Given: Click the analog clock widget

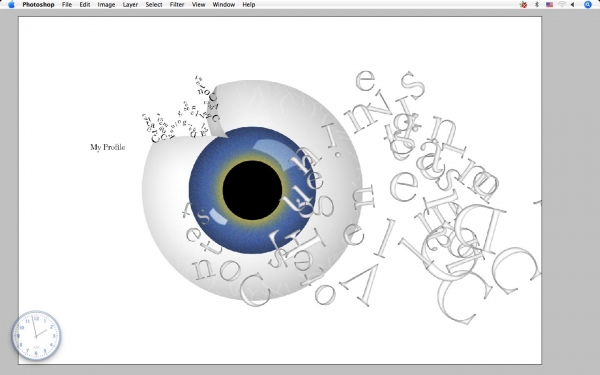Looking at the screenshot, I should [36, 336].
